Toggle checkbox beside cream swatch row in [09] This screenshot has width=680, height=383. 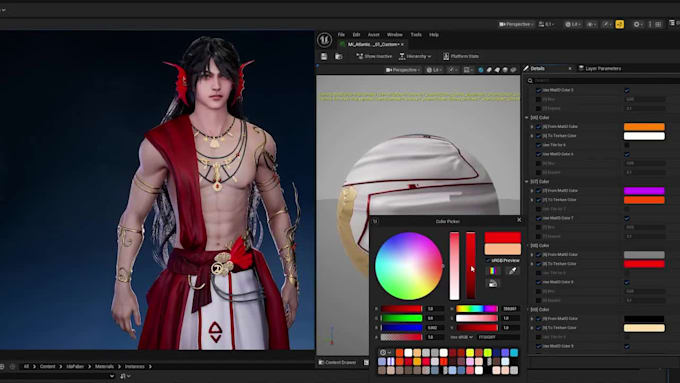coord(538,328)
